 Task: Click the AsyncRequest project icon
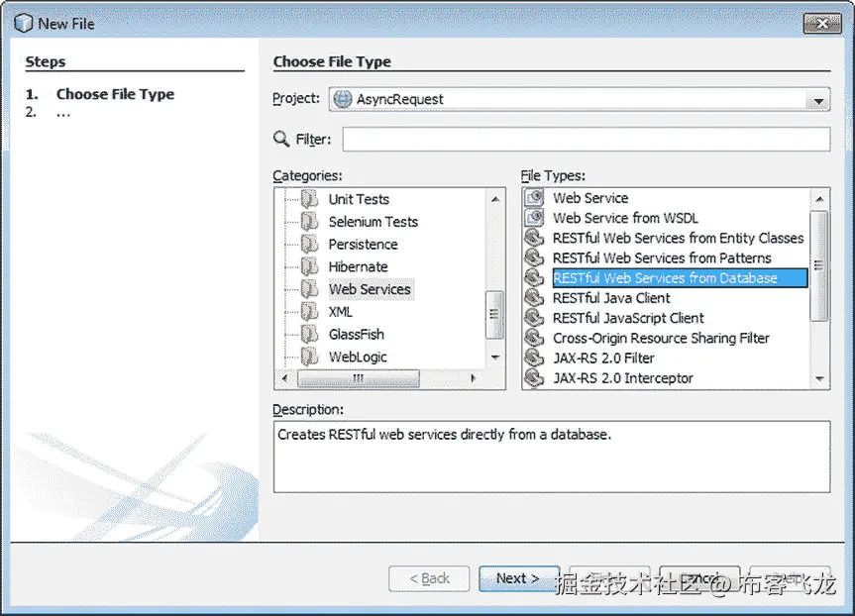(x=341, y=99)
